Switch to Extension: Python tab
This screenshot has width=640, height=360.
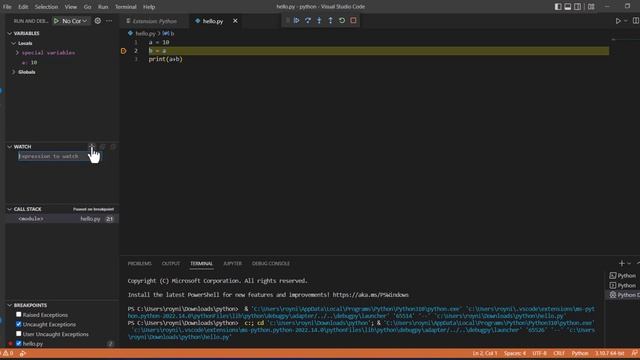[155, 21]
